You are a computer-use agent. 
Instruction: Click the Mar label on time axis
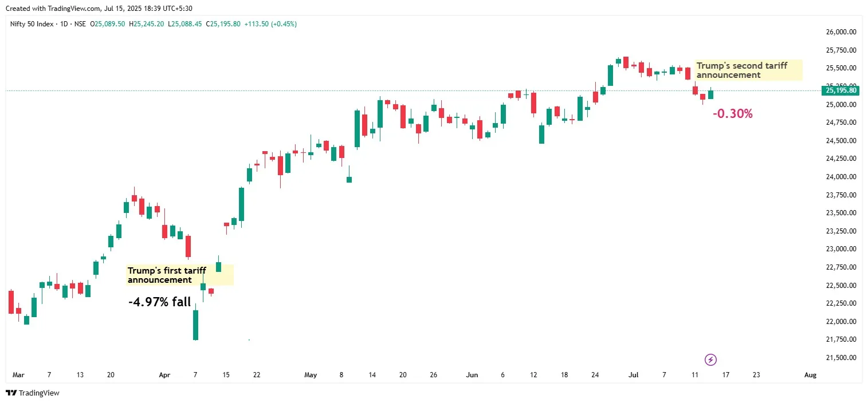tap(18, 376)
